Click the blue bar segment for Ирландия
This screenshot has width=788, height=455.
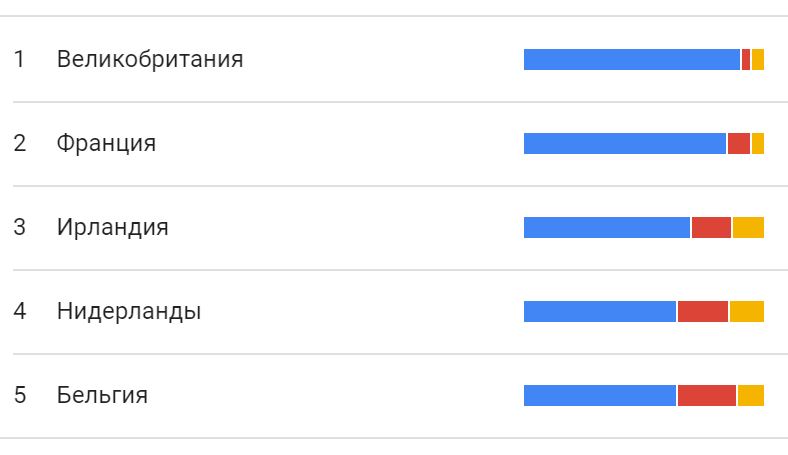tap(607, 227)
